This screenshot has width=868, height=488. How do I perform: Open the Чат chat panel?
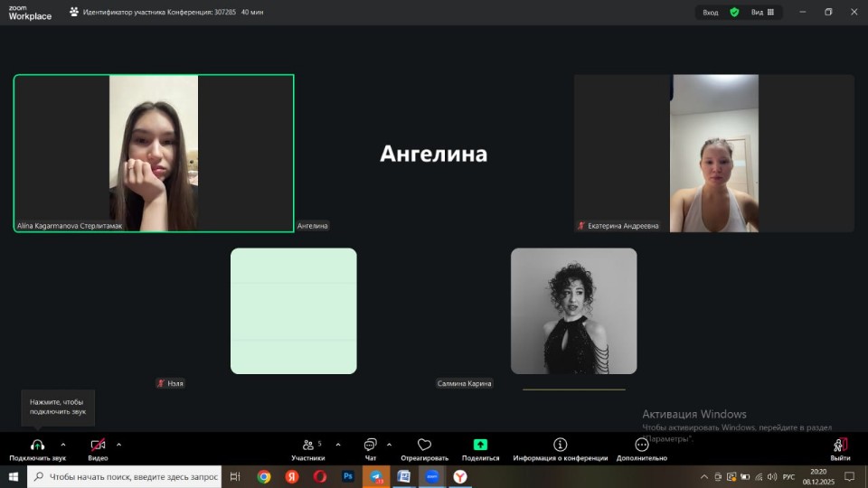[370, 446]
